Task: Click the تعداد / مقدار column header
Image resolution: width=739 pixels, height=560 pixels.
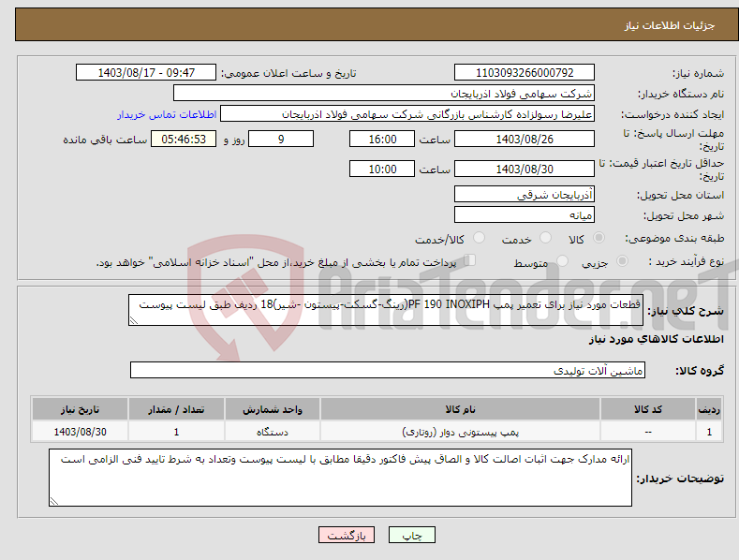Action: tap(176, 409)
